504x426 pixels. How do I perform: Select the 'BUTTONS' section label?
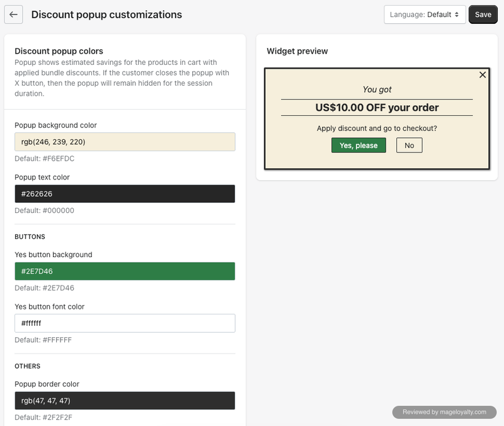30,237
